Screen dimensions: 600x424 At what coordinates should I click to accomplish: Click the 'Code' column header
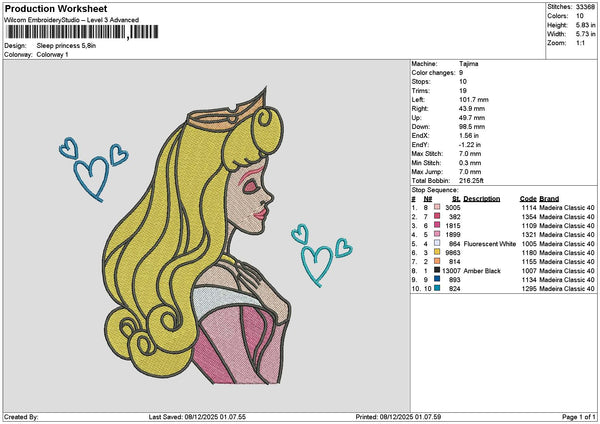tap(528, 199)
